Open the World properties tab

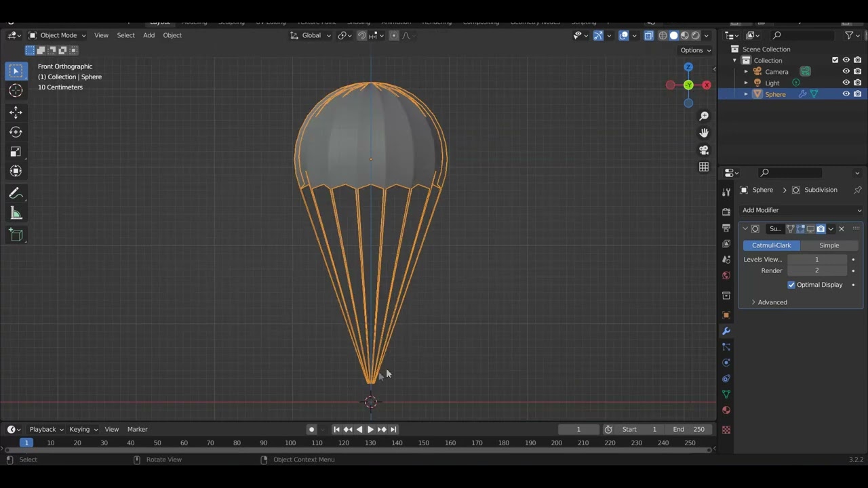pyautogui.click(x=726, y=275)
